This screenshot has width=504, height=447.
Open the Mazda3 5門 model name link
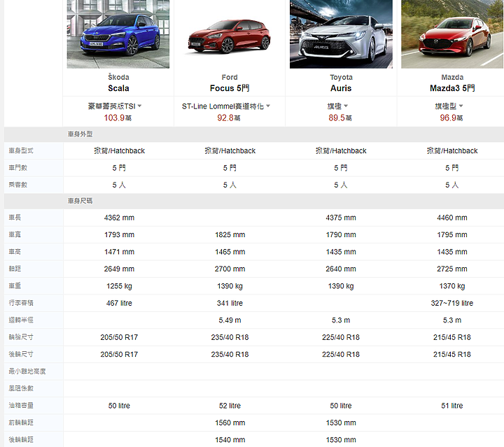[x=452, y=88]
